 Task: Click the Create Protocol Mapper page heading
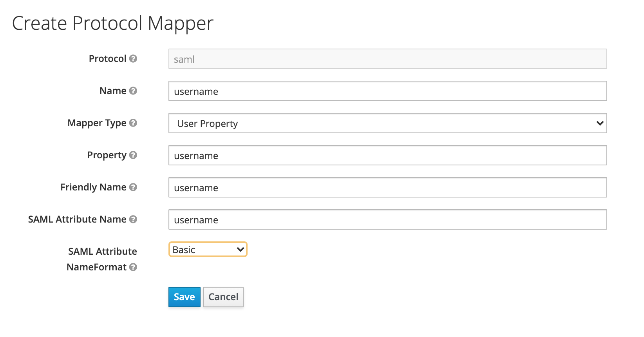(113, 24)
